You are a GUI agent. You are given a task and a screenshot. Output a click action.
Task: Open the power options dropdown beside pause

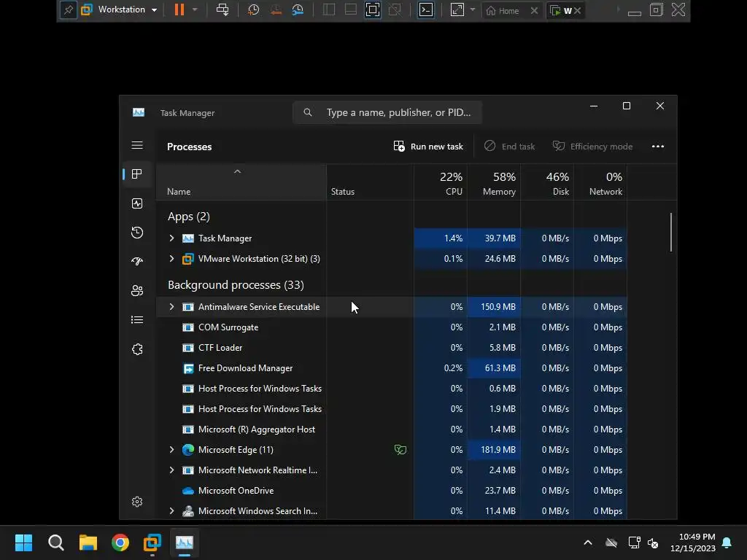(x=195, y=9)
